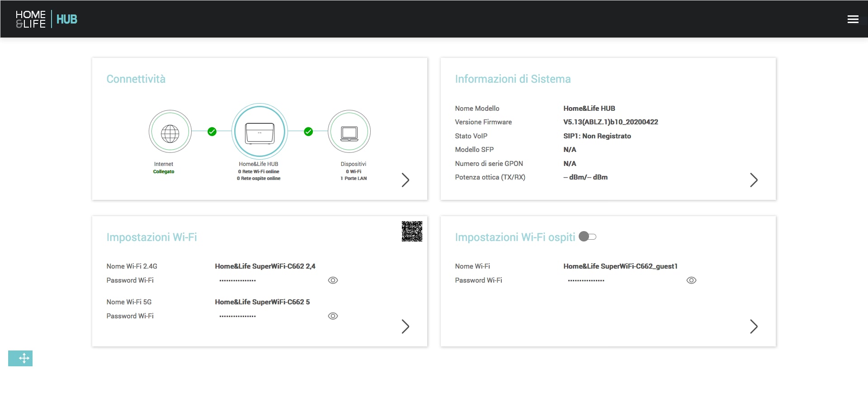Click the Nome Modello value Home&Life HUB

tap(589, 109)
